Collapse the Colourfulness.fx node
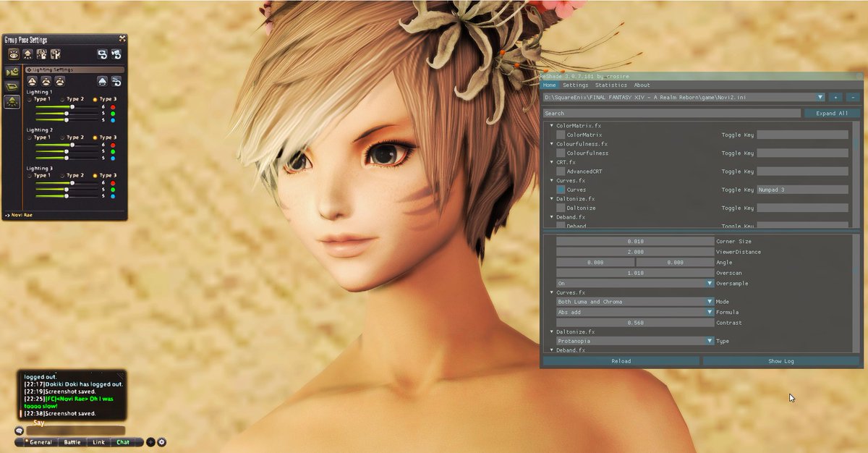 point(552,144)
